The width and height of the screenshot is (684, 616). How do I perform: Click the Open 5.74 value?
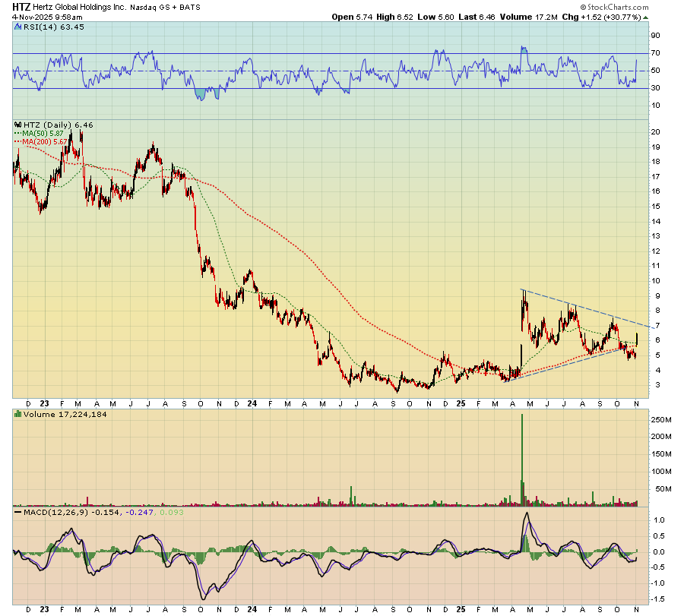(x=353, y=17)
